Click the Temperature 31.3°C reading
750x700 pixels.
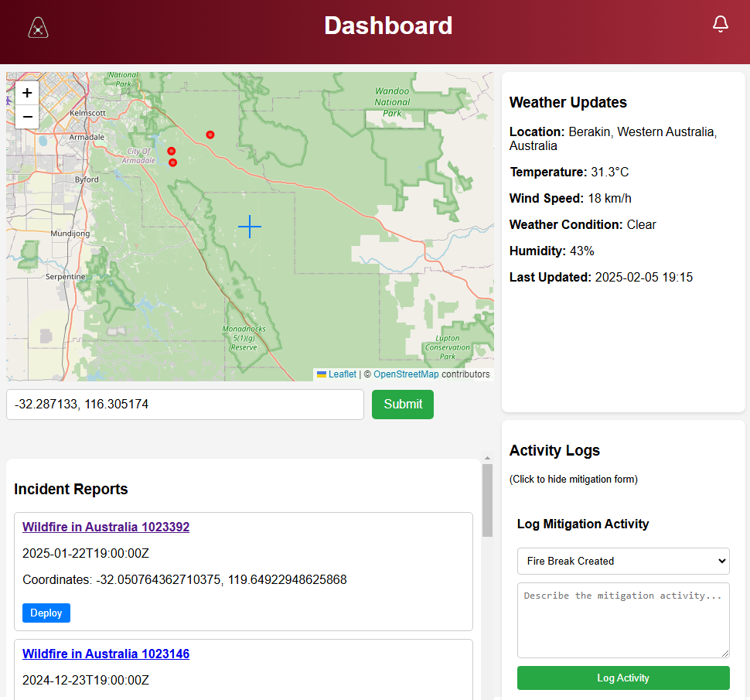pos(569,172)
